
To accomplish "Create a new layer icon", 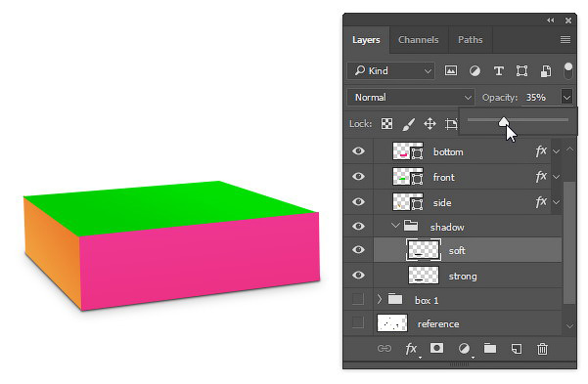I will click(517, 349).
